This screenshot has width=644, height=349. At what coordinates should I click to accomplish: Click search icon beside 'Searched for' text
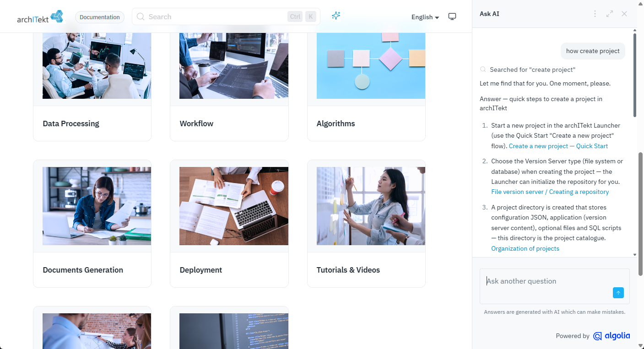[x=483, y=70]
